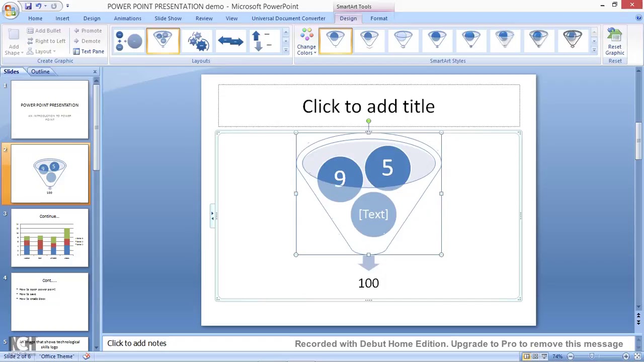Start Slide Show from status bar

(544, 356)
